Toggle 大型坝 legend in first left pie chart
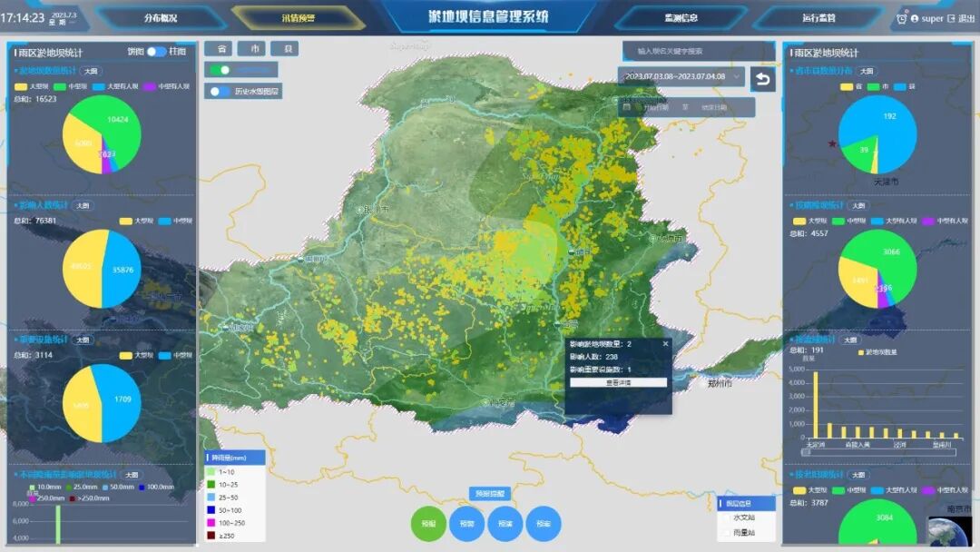 coord(33,86)
